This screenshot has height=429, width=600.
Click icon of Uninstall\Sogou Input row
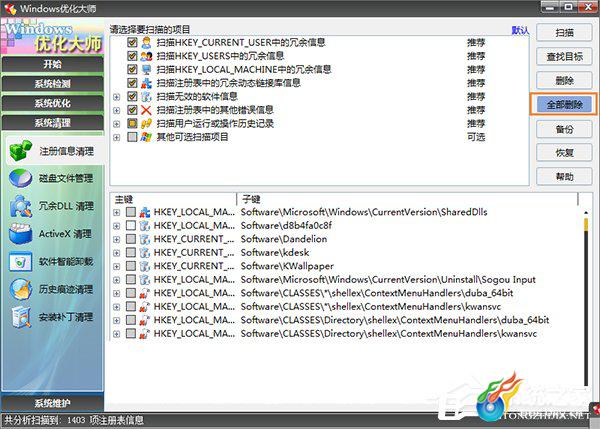pyautogui.click(x=144, y=280)
